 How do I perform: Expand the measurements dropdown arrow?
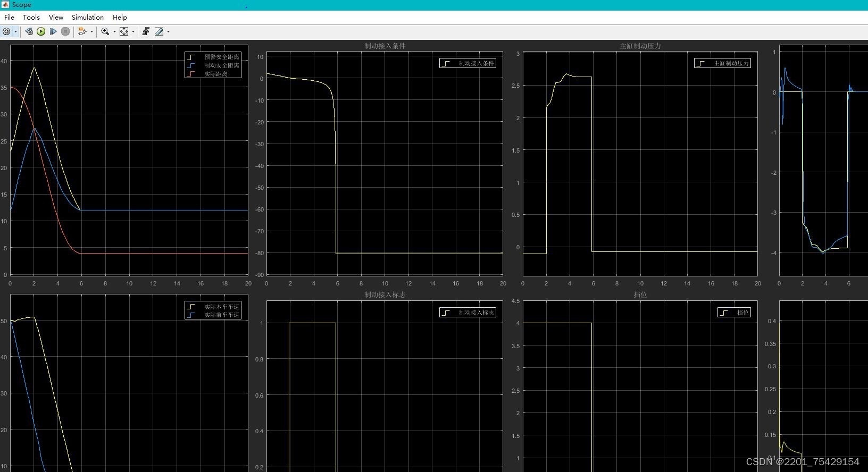point(168,31)
